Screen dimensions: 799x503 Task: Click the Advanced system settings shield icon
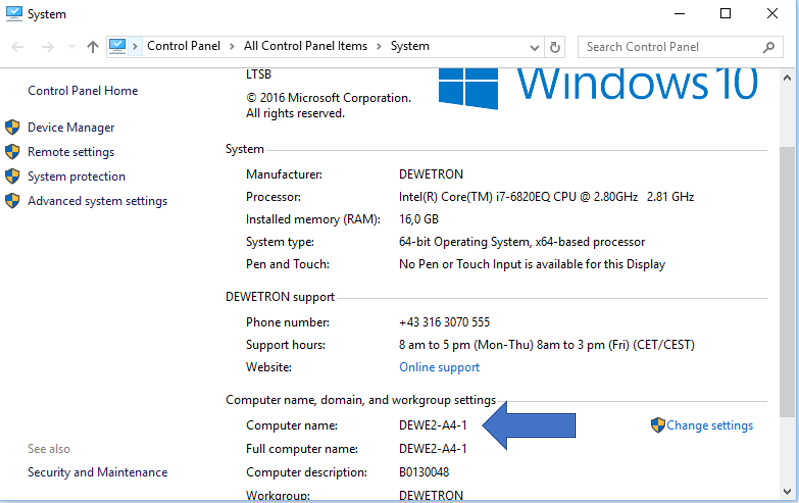point(12,201)
